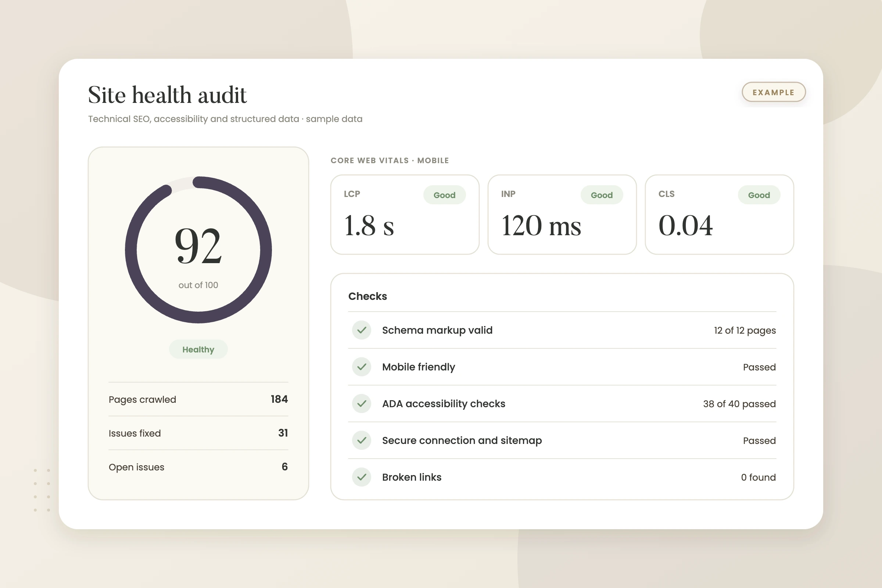882x588 pixels.
Task: Click the Mobile friendly text
Action: 419,367
